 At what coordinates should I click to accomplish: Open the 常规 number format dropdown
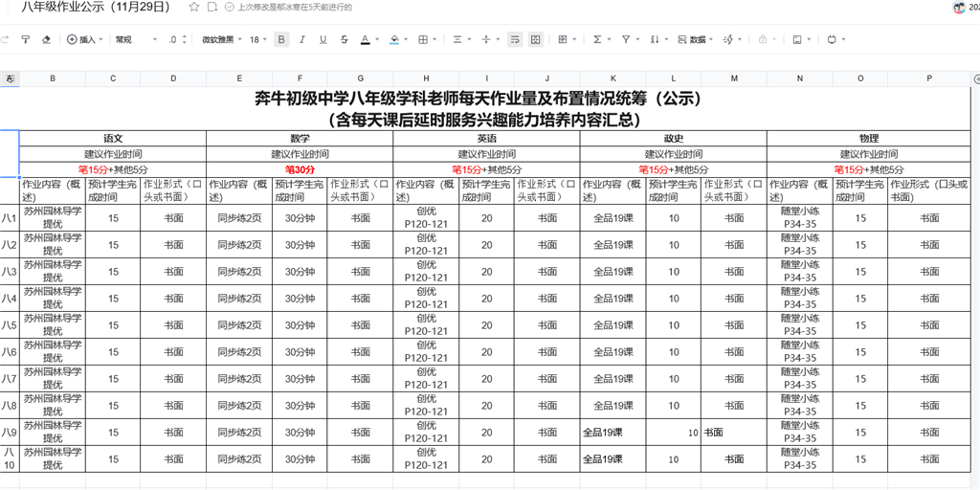tap(136, 39)
